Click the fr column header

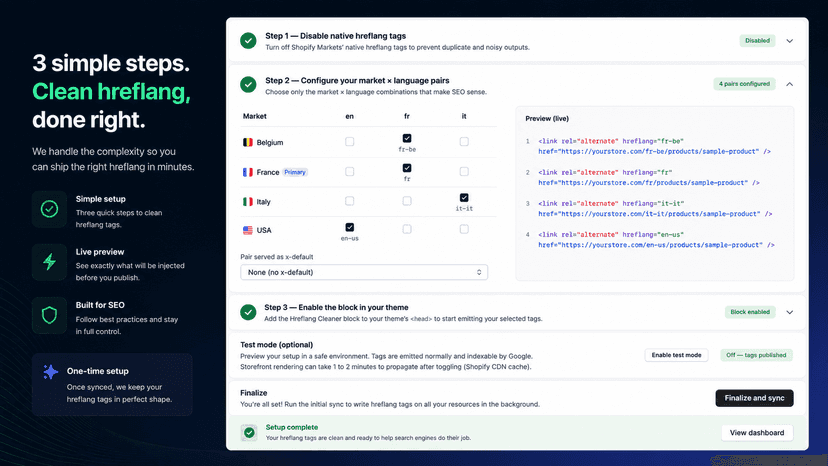click(407, 116)
